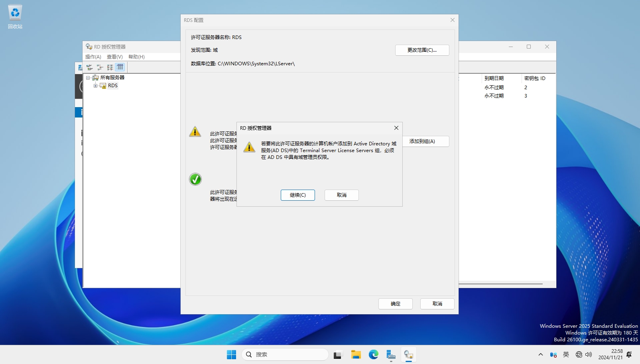The height and width of the screenshot is (364, 640).
Task: Open the 操作(A) menu
Action: click(x=93, y=57)
